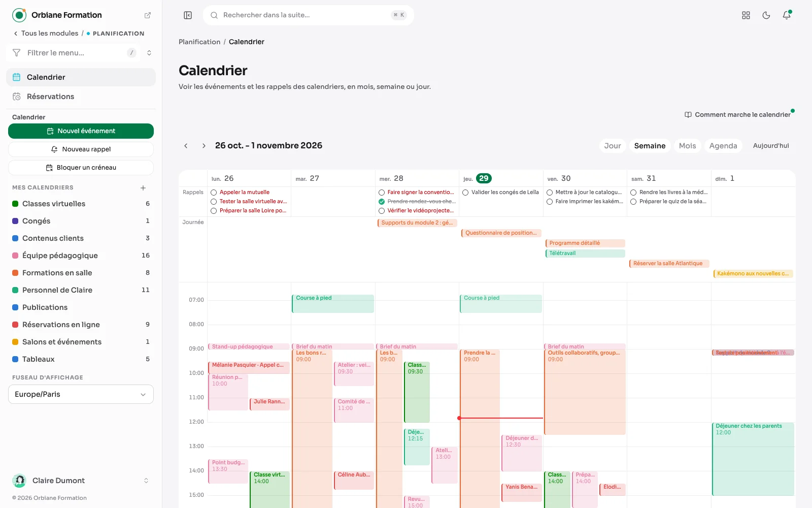The width and height of the screenshot is (812, 508).
Task: Uncheck completed reminder Prendre rendez-vous
Action: pyautogui.click(x=382, y=202)
